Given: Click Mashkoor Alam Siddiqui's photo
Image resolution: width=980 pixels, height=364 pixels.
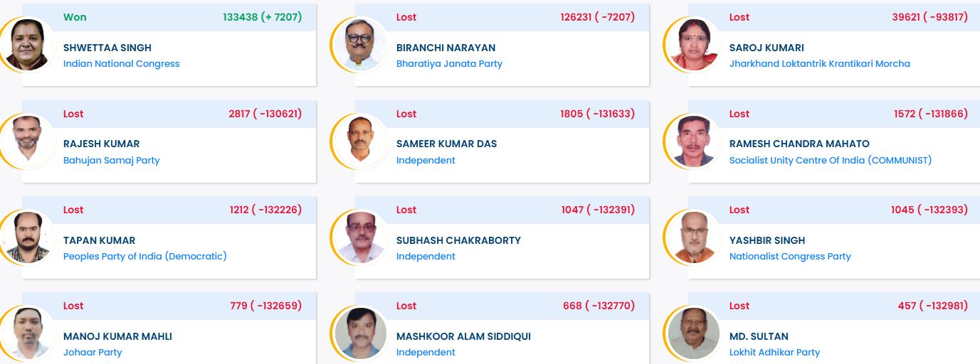Looking at the screenshot, I should pyautogui.click(x=362, y=333).
